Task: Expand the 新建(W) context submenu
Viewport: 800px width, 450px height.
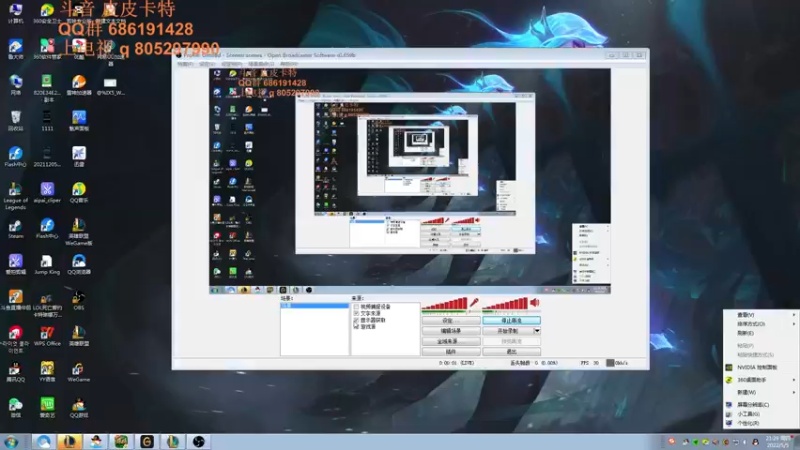Action: pyautogui.click(x=761, y=392)
